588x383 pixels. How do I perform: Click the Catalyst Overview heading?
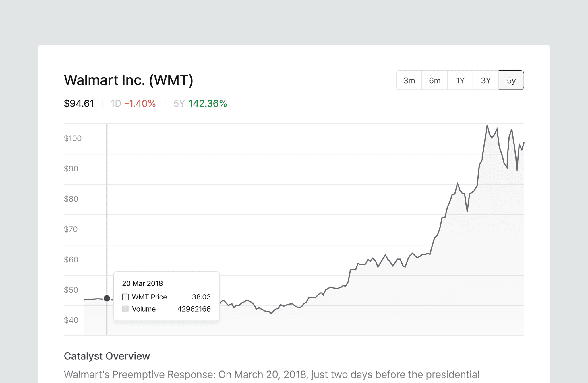coord(107,356)
